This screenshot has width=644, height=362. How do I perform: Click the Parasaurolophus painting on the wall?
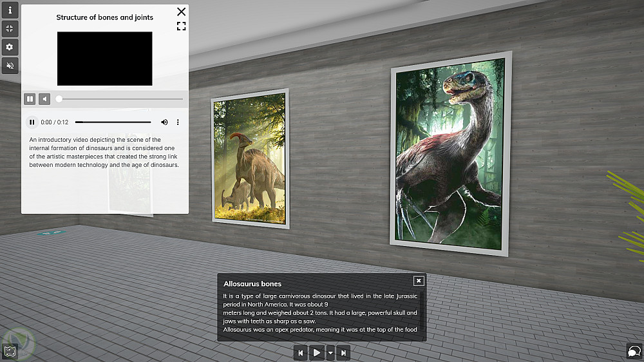click(x=250, y=158)
